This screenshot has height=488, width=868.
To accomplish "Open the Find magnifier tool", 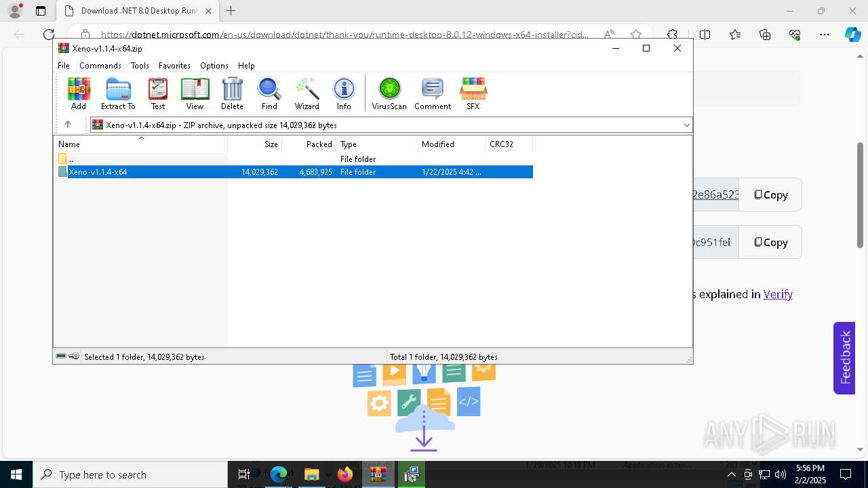I will click(x=269, y=94).
